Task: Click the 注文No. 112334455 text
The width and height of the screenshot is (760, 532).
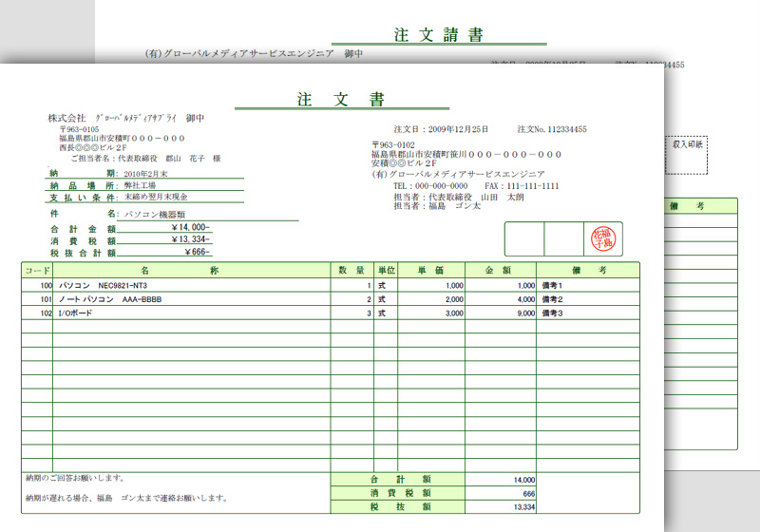Action: pyautogui.click(x=551, y=129)
